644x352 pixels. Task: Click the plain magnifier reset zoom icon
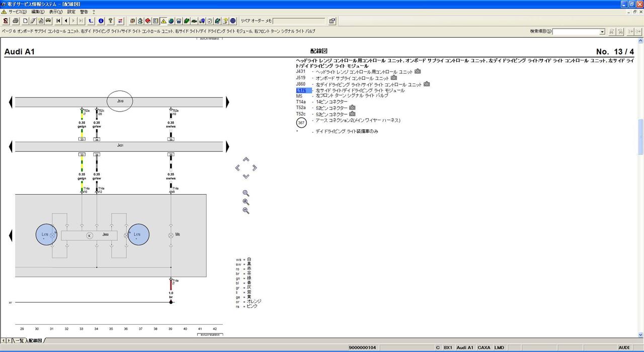[x=246, y=193]
